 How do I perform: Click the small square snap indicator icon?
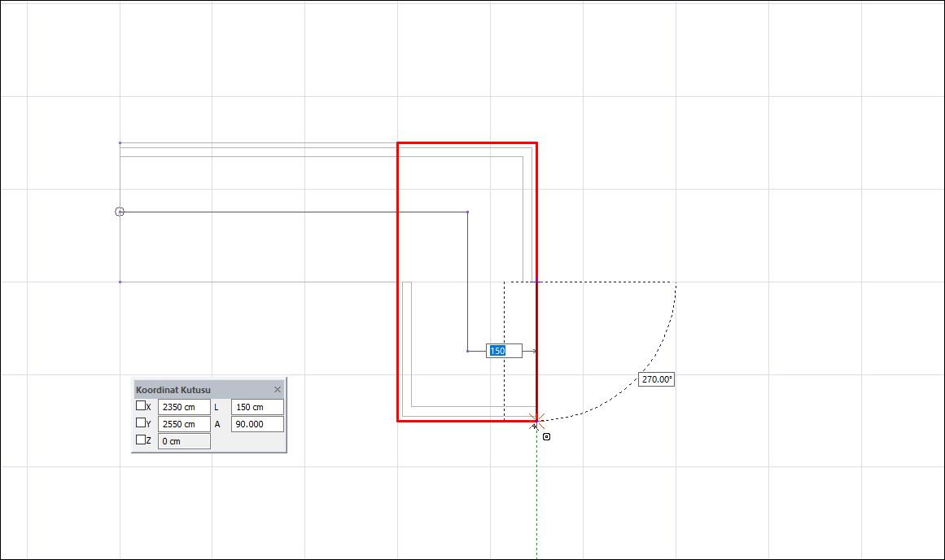(547, 436)
